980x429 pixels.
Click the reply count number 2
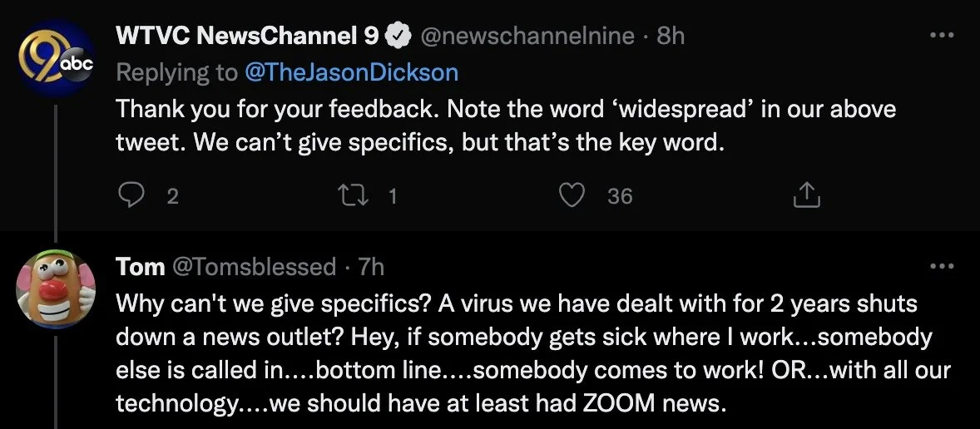click(173, 196)
